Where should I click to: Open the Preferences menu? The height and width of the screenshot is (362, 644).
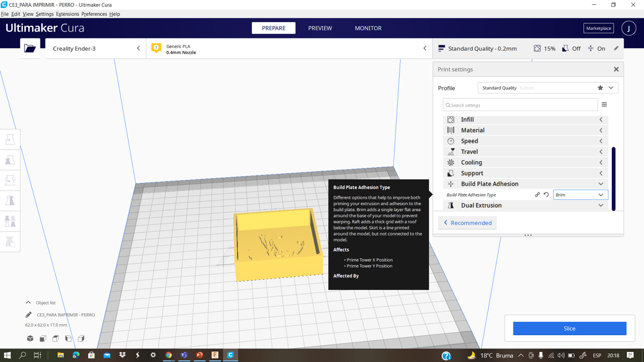94,14
